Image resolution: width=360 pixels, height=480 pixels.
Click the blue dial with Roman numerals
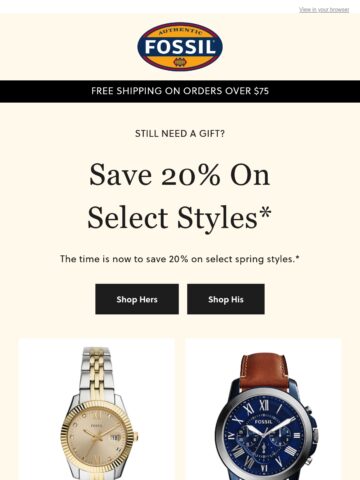(264, 435)
